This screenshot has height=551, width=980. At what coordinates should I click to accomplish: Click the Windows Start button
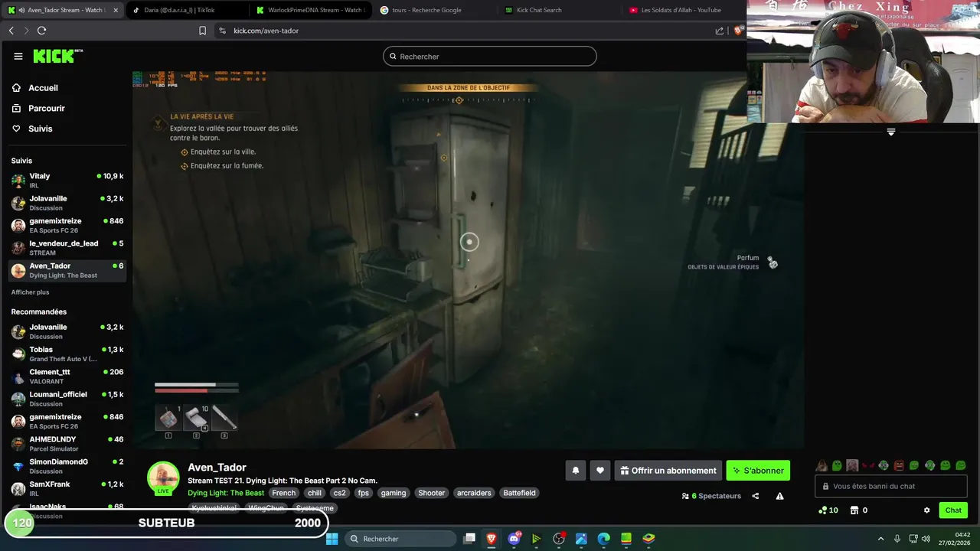[332, 539]
